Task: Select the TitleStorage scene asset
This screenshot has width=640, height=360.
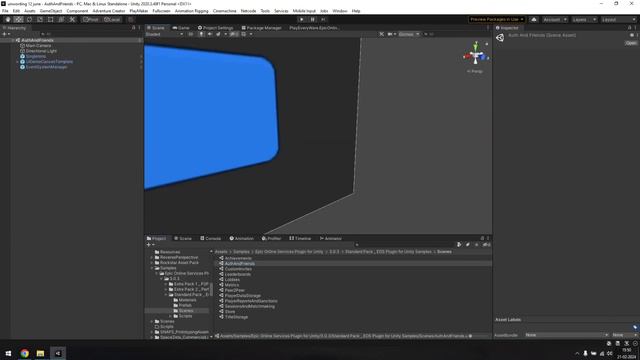Action: [236, 317]
